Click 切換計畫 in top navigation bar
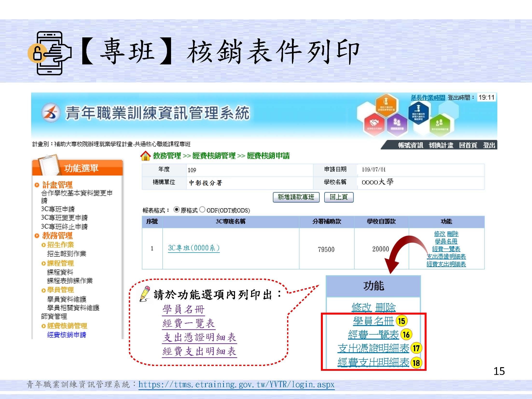The height and width of the screenshot is (399, 532). [441, 145]
